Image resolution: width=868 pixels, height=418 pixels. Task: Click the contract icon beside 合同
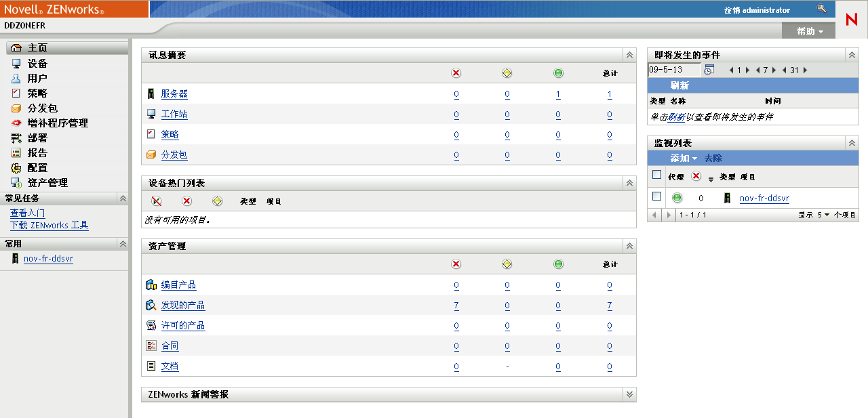point(151,346)
